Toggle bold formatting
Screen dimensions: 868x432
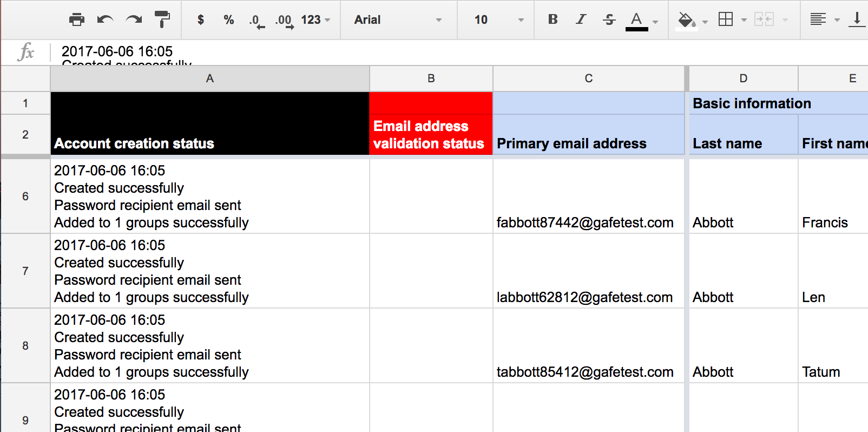tap(553, 19)
